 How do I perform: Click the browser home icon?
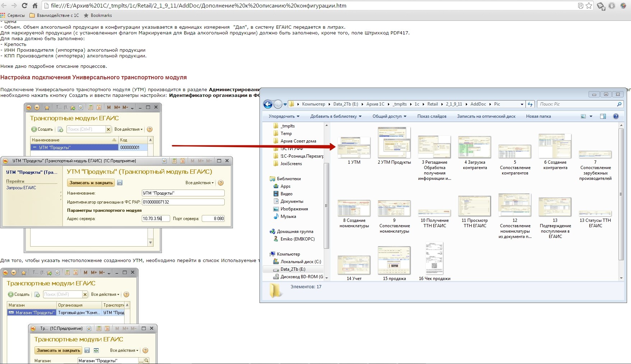click(35, 5)
